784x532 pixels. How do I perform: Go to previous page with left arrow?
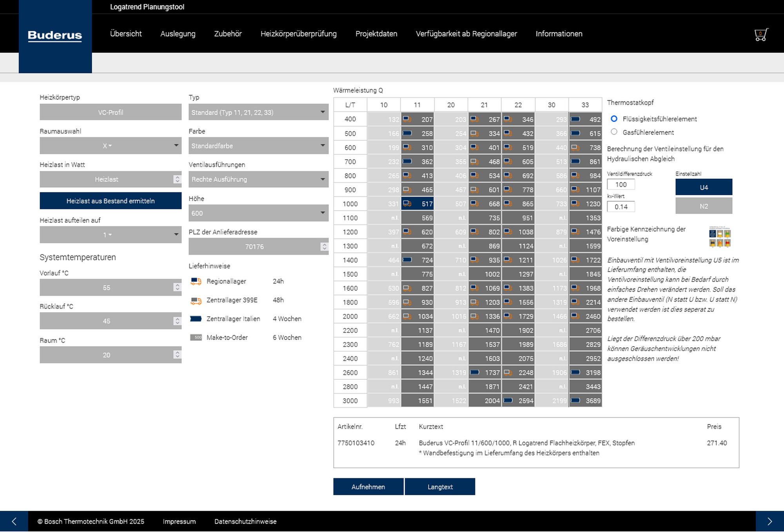click(x=14, y=521)
